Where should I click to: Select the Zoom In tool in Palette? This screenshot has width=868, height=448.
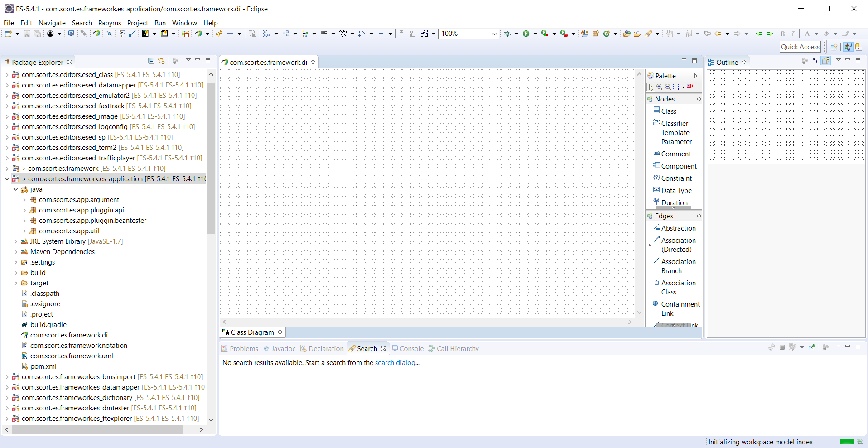pyautogui.click(x=660, y=87)
